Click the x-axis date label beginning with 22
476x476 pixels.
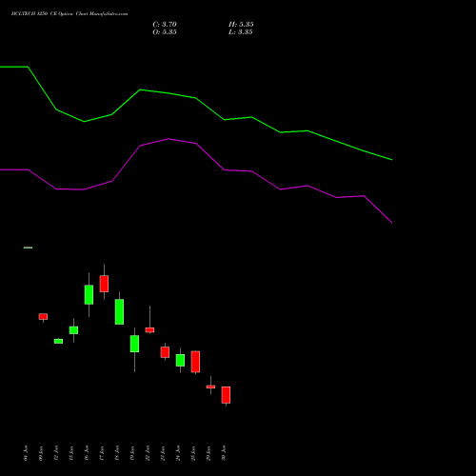pos(148,453)
